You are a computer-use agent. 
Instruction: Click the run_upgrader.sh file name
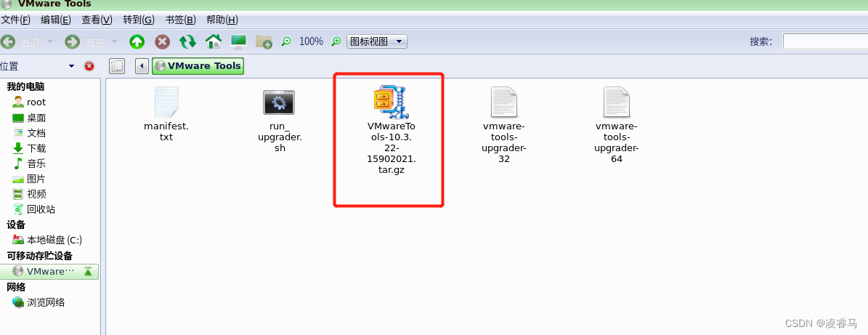(280, 137)
